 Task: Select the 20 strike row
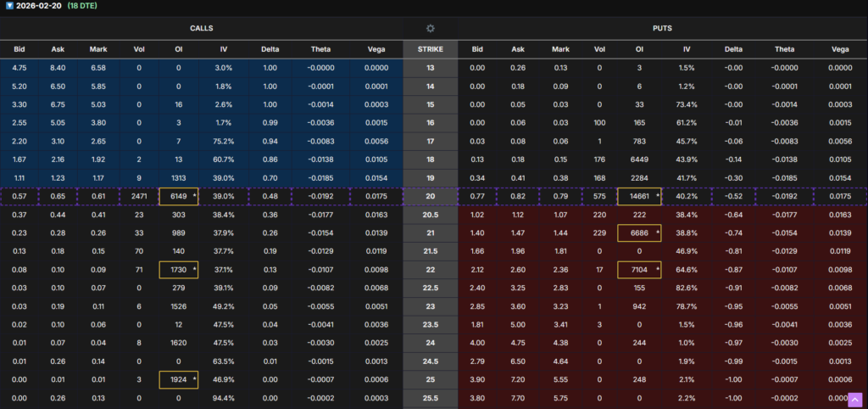431,197
